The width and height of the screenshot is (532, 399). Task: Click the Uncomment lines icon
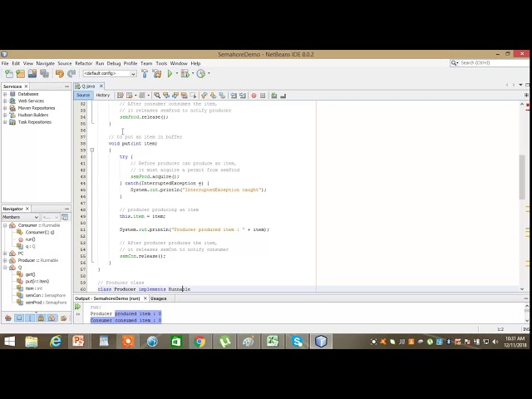point(283,96)
